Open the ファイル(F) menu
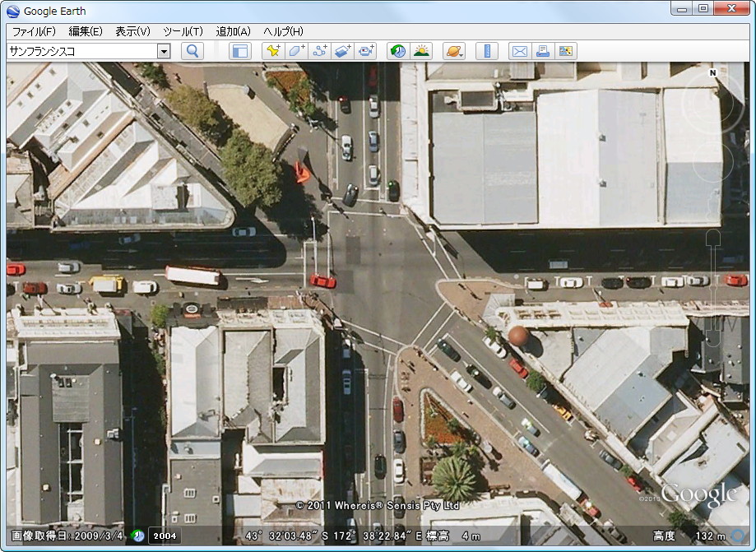Viewport: 756px width, 552px height. click(34, 32)
